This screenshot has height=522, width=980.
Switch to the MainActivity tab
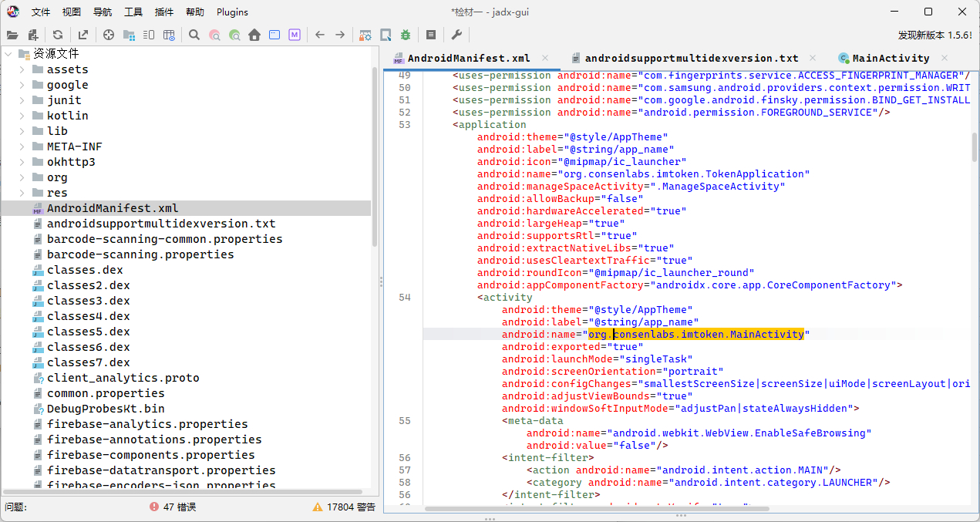[891, 58]
